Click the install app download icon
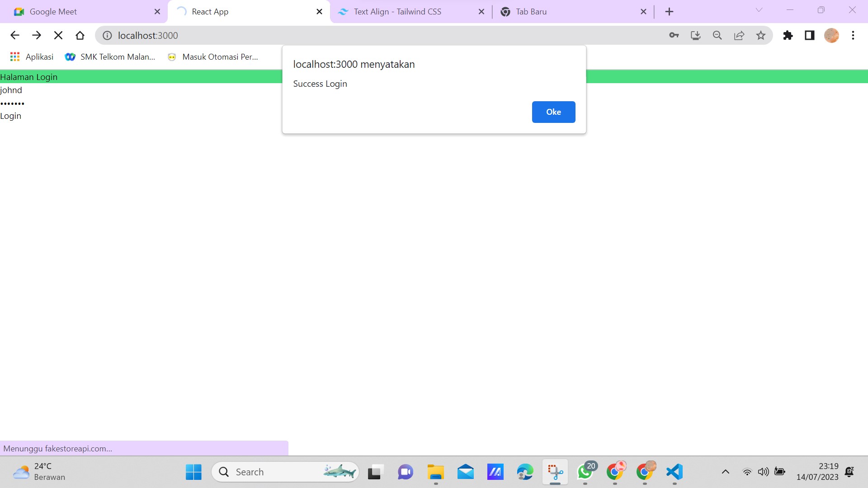The height and width of the screenshot is (488, 868). click(695, 35)
